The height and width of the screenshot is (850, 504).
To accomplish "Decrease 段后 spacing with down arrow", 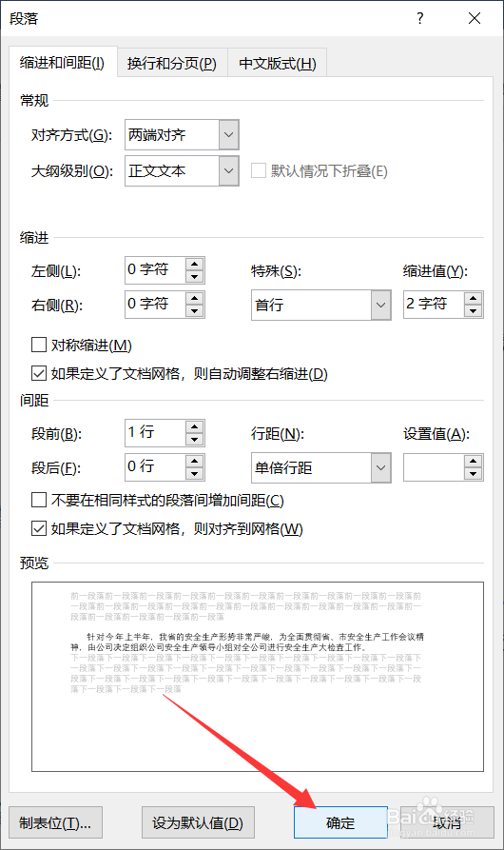I will [x=194, y=473].
